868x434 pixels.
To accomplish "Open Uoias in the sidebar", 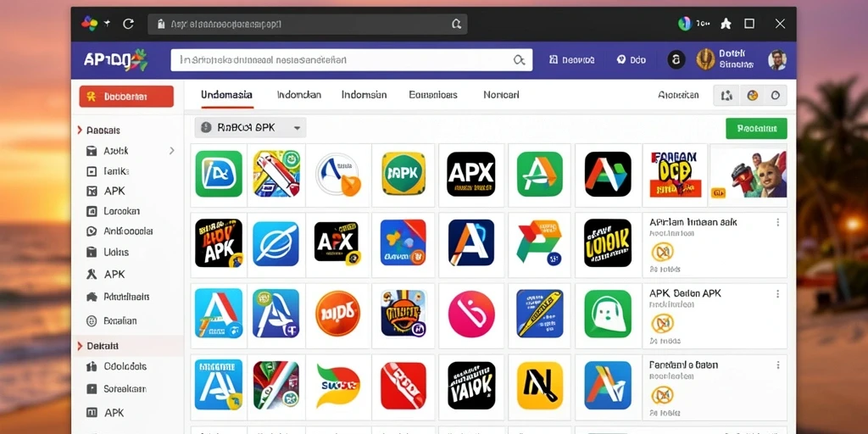I will coord(108,252).
